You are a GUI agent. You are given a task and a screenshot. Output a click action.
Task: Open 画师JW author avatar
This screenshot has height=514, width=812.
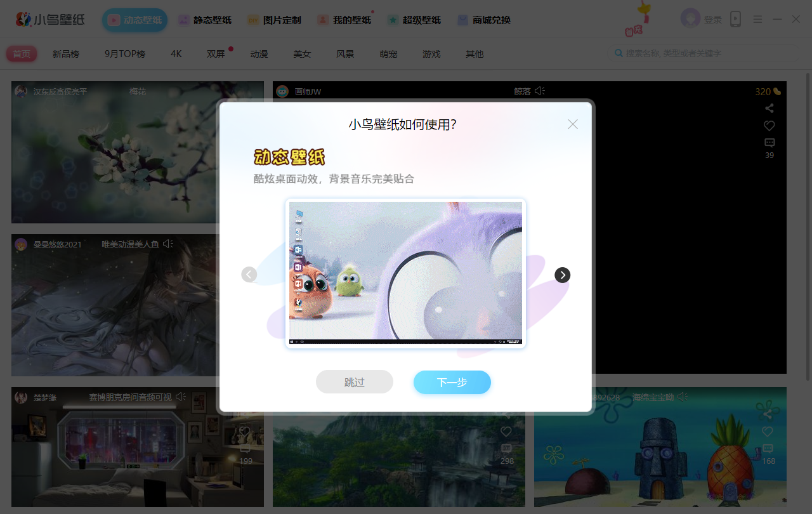pos(282,91)
